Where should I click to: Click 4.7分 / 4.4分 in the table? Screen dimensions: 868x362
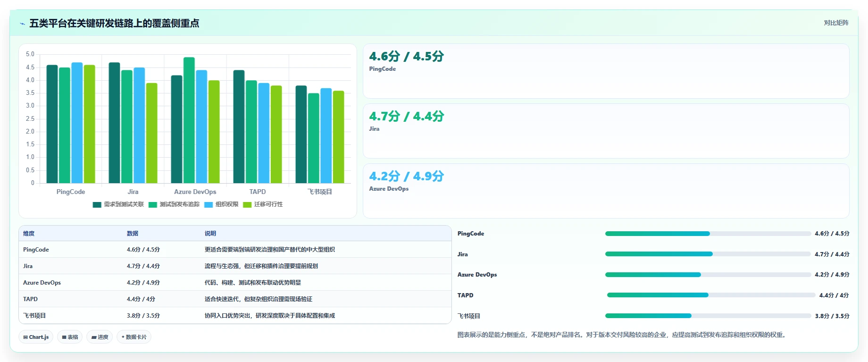(x=143, y=266)
